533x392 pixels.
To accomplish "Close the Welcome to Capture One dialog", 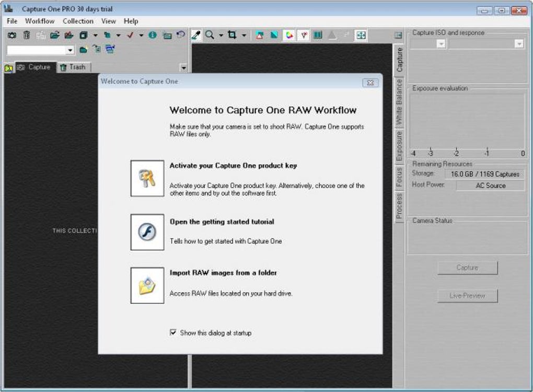I will 370,82.
